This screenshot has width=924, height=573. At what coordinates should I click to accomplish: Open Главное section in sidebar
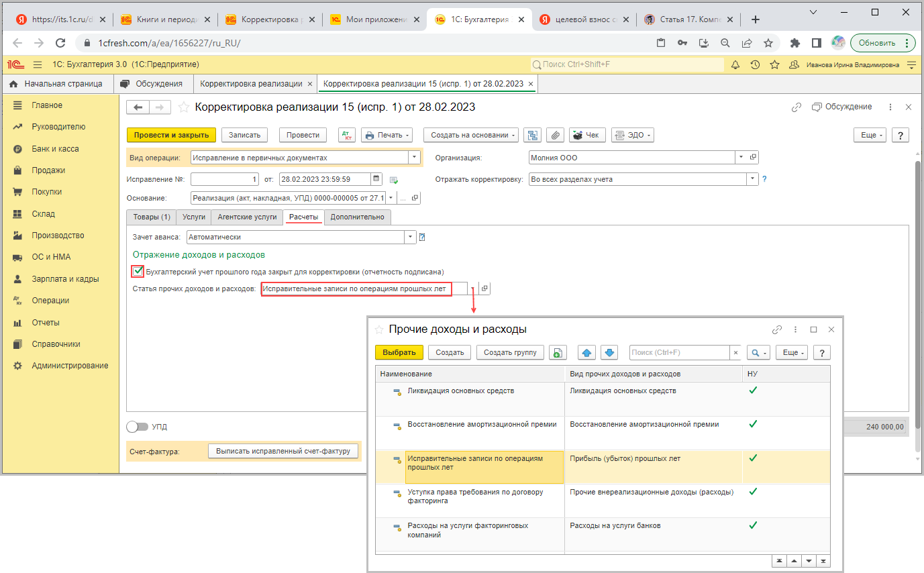[47, 105]
